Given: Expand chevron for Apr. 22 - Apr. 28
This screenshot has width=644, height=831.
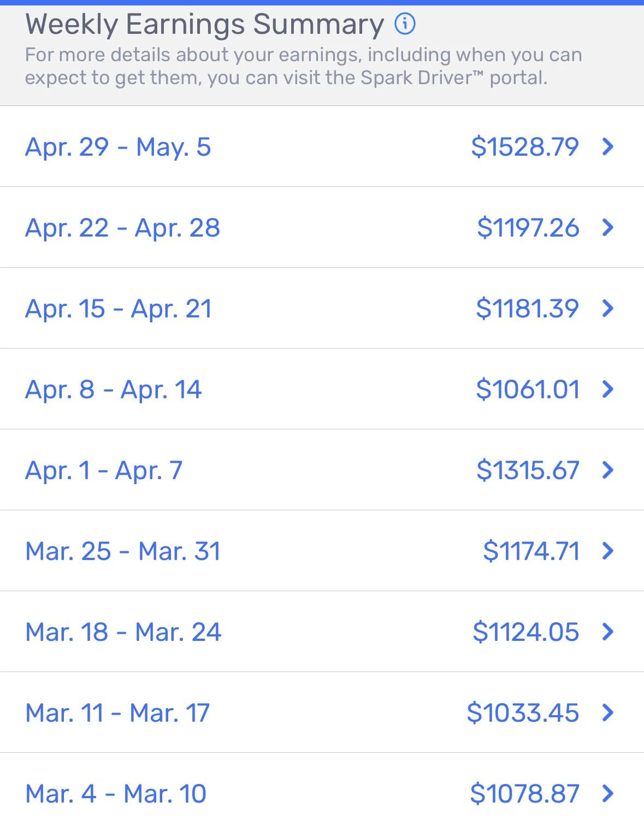Looking at the screenshot, I should click(607, 227).
